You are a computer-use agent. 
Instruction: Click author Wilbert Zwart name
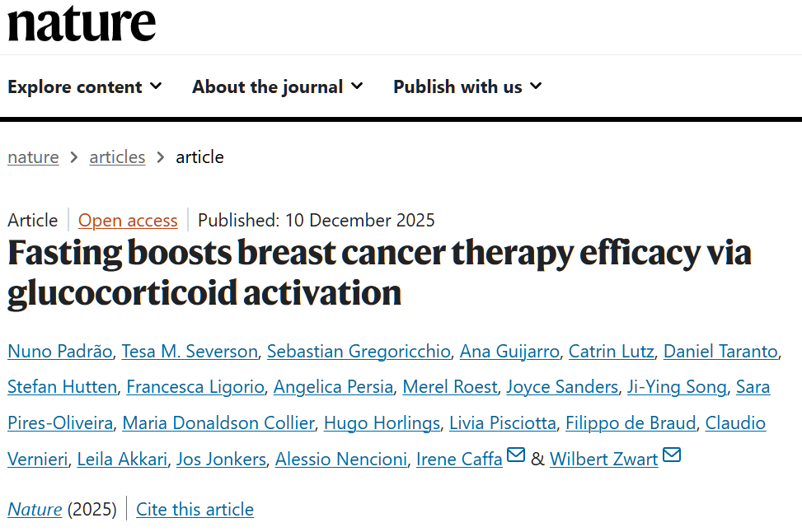click(603, 460)
